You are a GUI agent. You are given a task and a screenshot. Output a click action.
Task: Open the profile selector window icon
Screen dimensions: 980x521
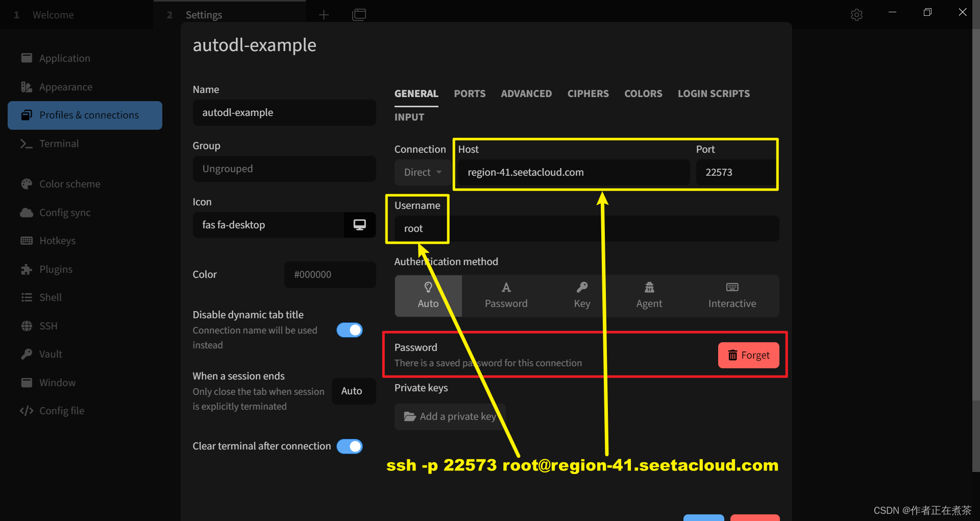coord(359,15)
